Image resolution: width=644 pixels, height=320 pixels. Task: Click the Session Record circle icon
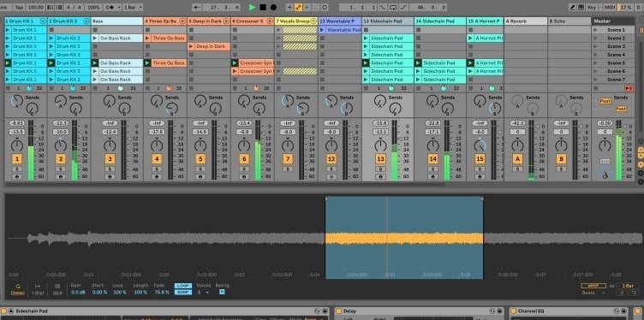(325, 8)
